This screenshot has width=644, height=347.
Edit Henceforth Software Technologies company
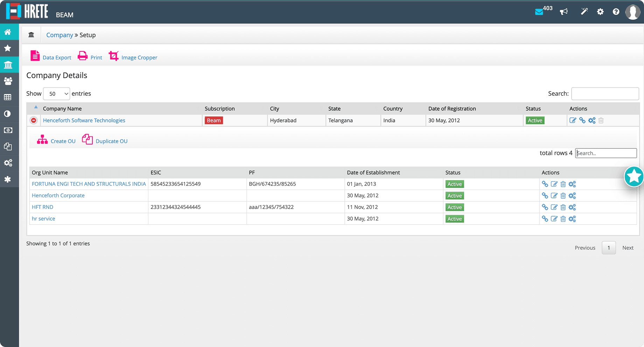573,120
